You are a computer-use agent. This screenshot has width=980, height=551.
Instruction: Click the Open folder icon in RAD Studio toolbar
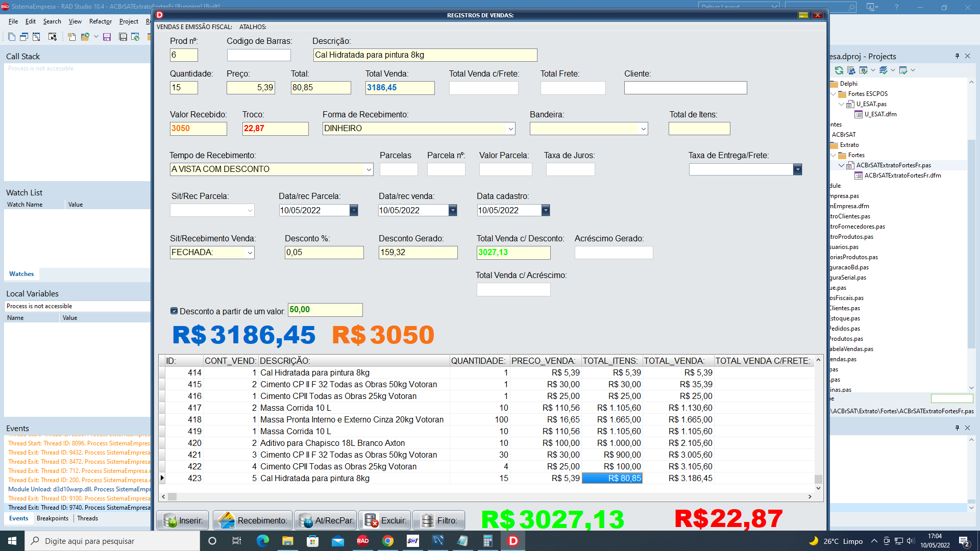(85, 37)
